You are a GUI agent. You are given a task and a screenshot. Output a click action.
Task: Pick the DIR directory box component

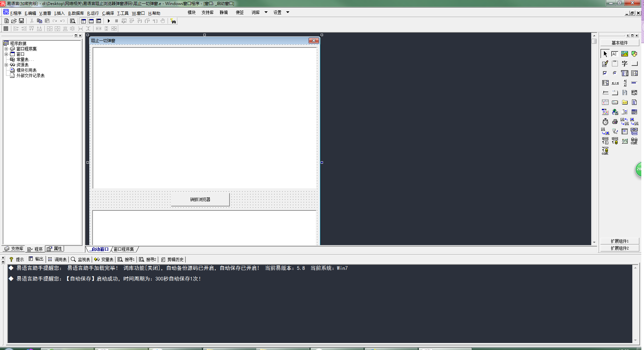coord(624,102)
